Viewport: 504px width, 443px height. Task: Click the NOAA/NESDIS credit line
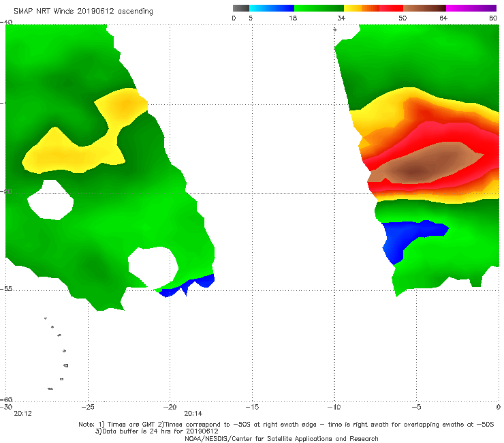[x=281, y=438]
